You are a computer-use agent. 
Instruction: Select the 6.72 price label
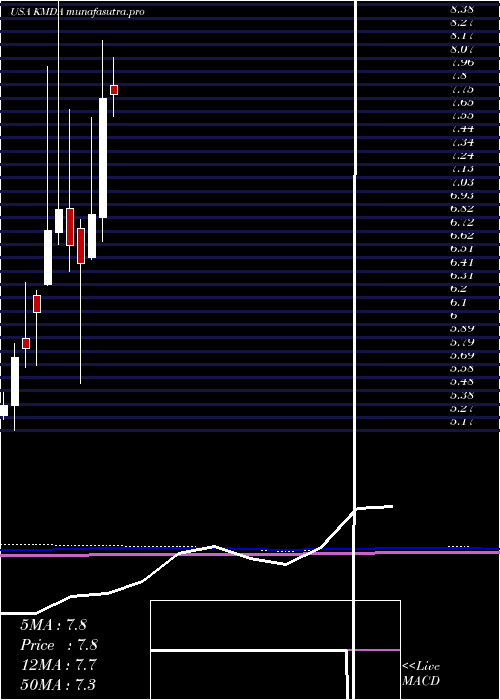pyautogui.click(x=462, y=222)
